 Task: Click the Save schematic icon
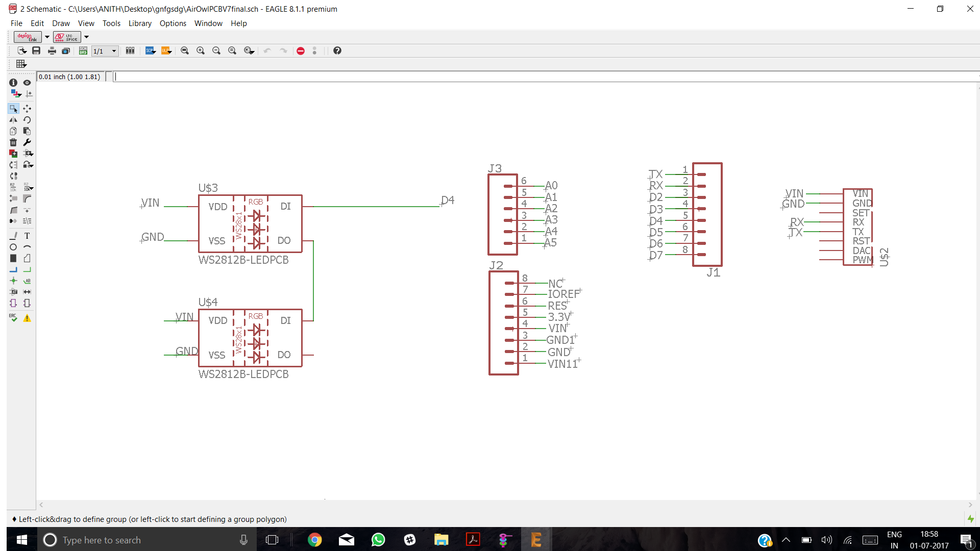36,51
